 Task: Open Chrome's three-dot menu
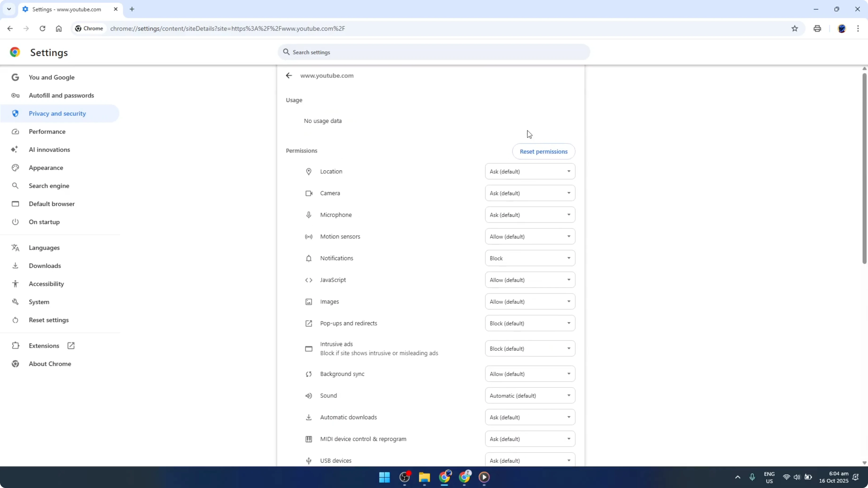pyautogui.click(x=859, y=28)
